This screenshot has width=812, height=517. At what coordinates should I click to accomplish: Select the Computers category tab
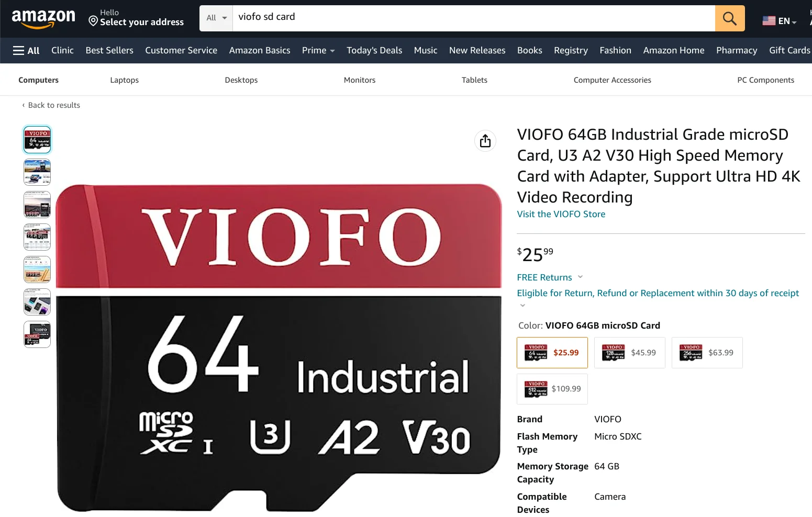click(x=38, y=80)
